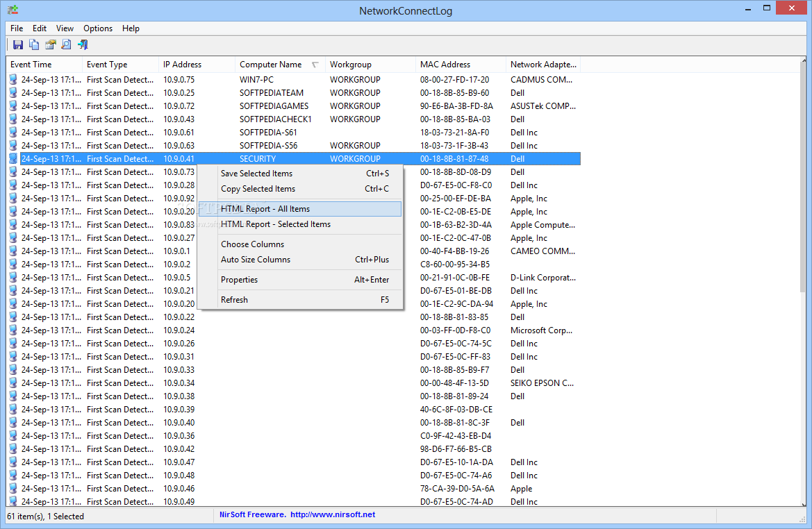
Task: Click the computer icon of the 10.9.0.48 row
Action: click(x=13, y=475)
